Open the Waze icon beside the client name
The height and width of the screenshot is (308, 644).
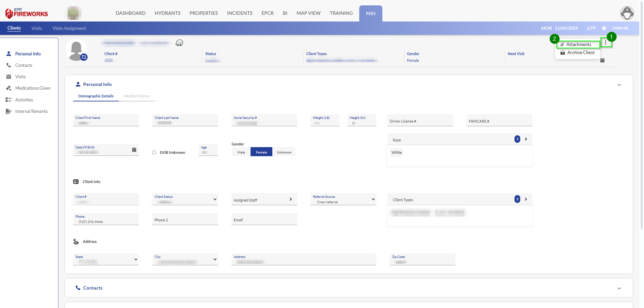tap(179, 43)
